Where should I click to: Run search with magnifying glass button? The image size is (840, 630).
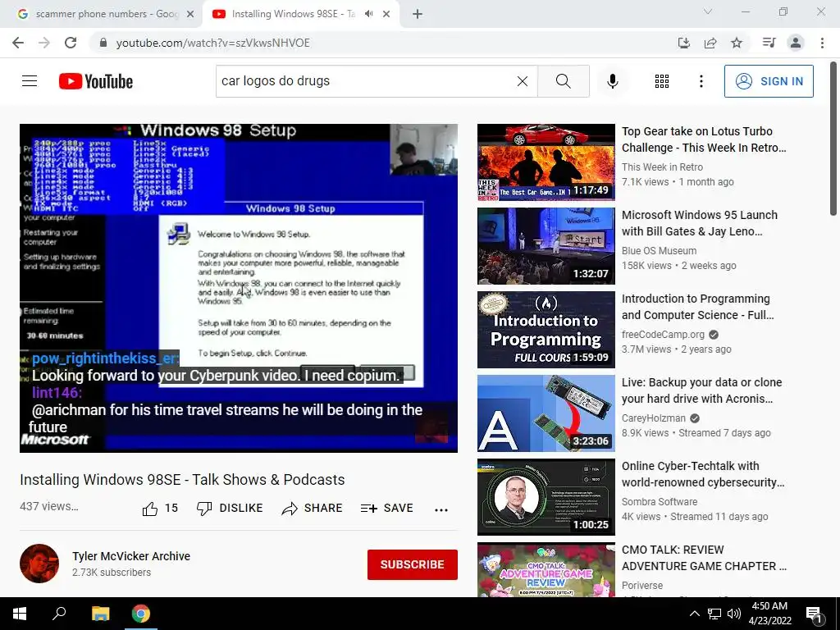pyautogui.click(x=563, y=81)
